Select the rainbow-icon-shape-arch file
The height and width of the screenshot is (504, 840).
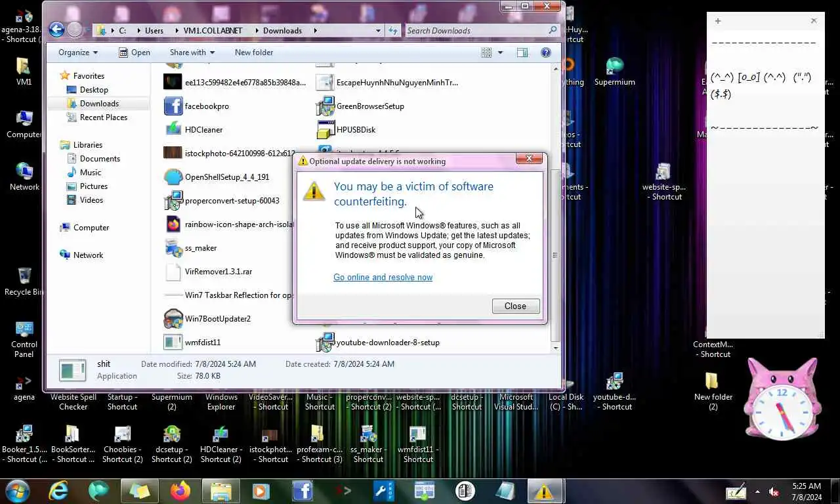pyautogui.click(x=228, y=224)
